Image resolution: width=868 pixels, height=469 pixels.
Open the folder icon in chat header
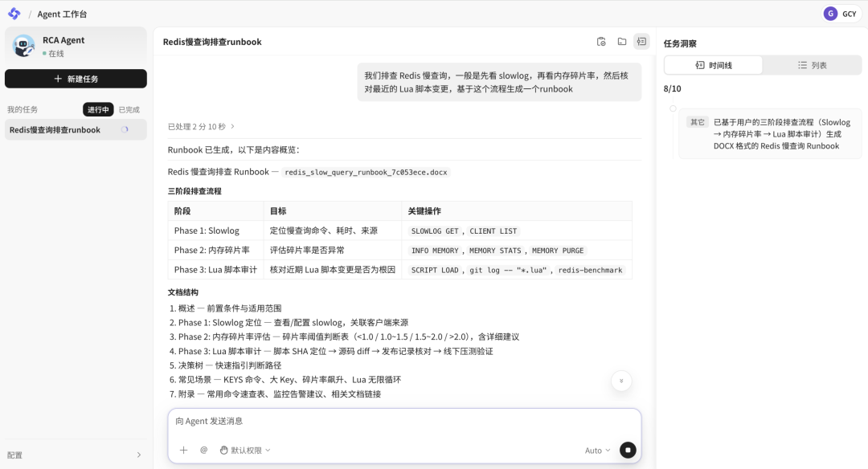pos(621,42)
